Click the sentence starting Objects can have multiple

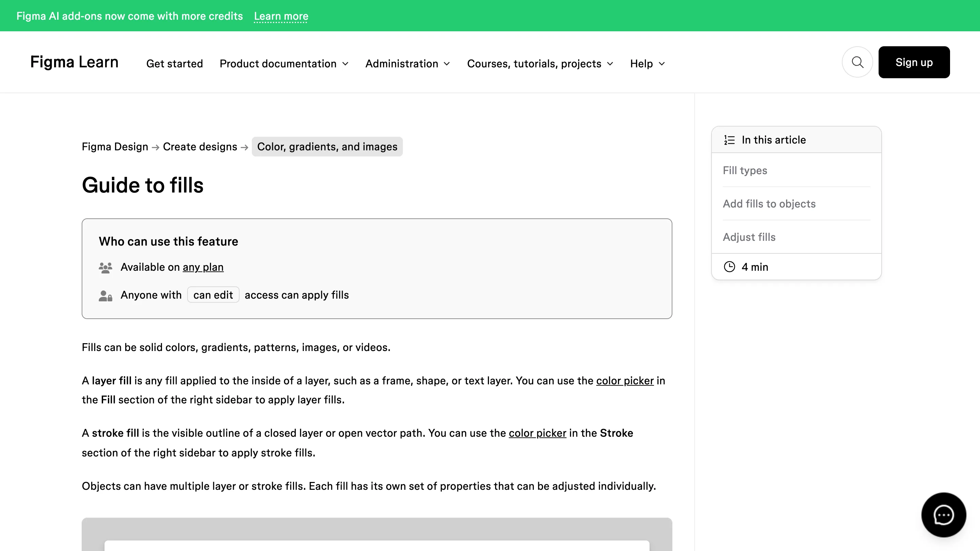[369, 486]
